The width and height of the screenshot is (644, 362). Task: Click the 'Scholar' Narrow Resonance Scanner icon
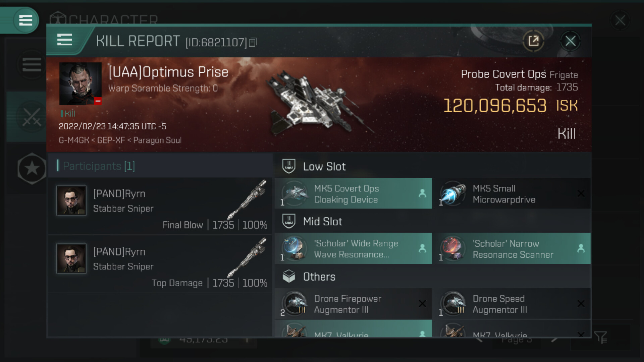pyautogui.click(x=453, y=249)
